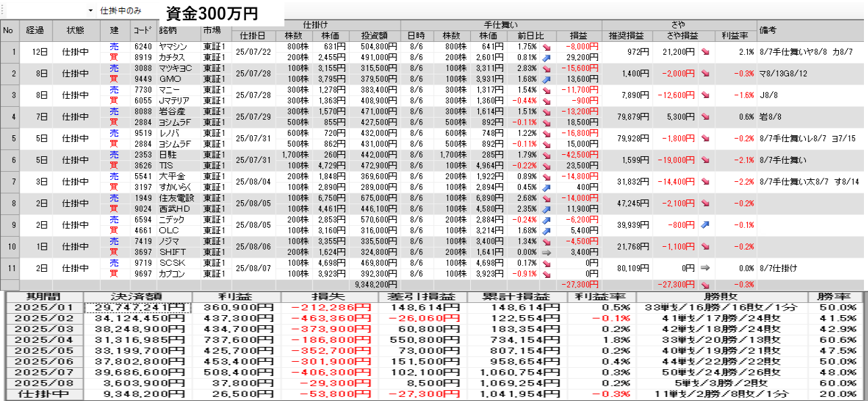Open the 仕掛中のみ filter dropdown arrow
This screenshot has width=868, height=401.
click(91, 11)
